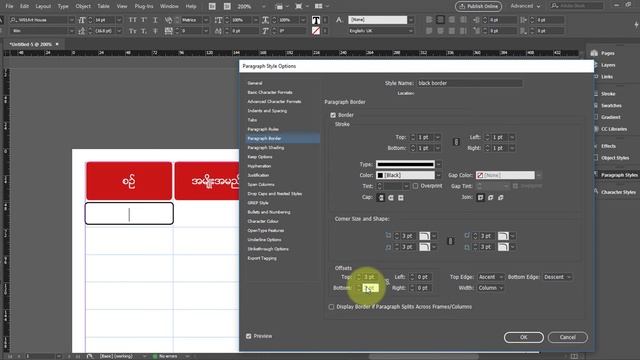Image resolution: width=640 pixels, height=360 pixels.
Task: Toggle the Preview checkbox
Action: 249,336
